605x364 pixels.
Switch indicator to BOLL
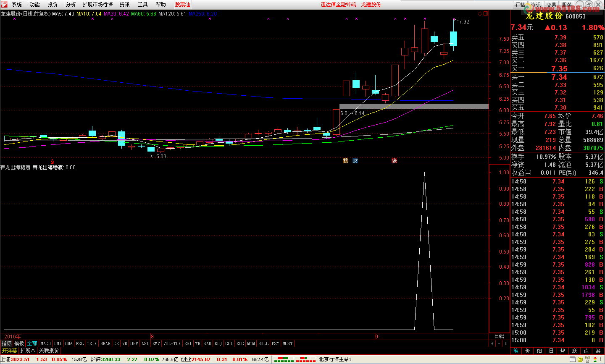[263, 343]
